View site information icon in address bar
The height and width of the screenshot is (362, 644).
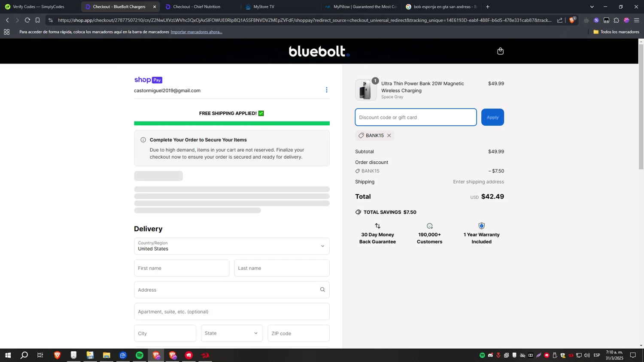[x=51, y=20]
